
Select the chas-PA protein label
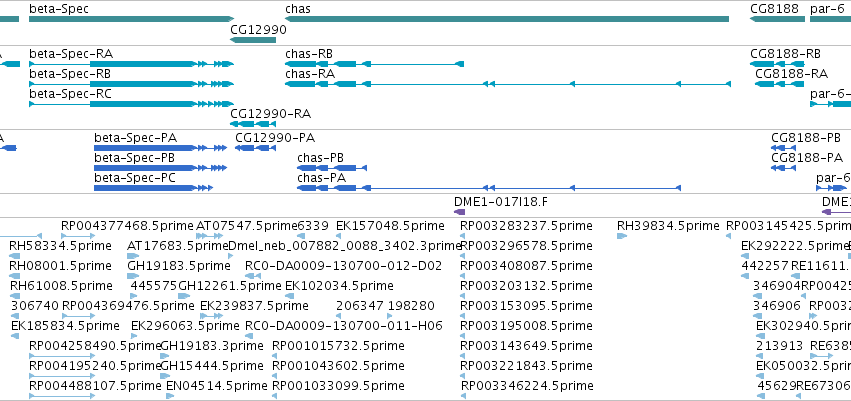pos(321,178)
